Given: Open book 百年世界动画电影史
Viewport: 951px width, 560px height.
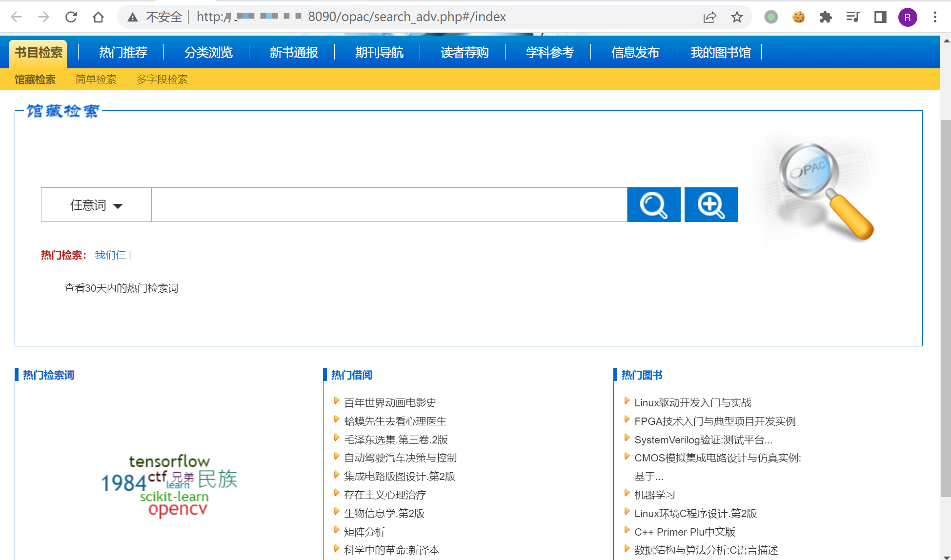Looking at the screenshot, I should (390, 403).
